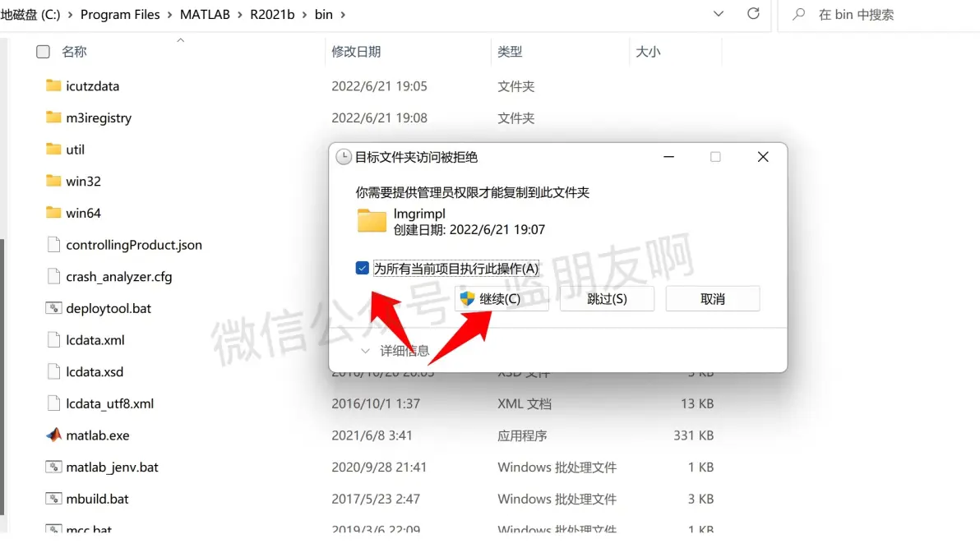Viewport: 980px width, 548px height.
Task: Sort by the 大小 column header
Action: [648, 52]
